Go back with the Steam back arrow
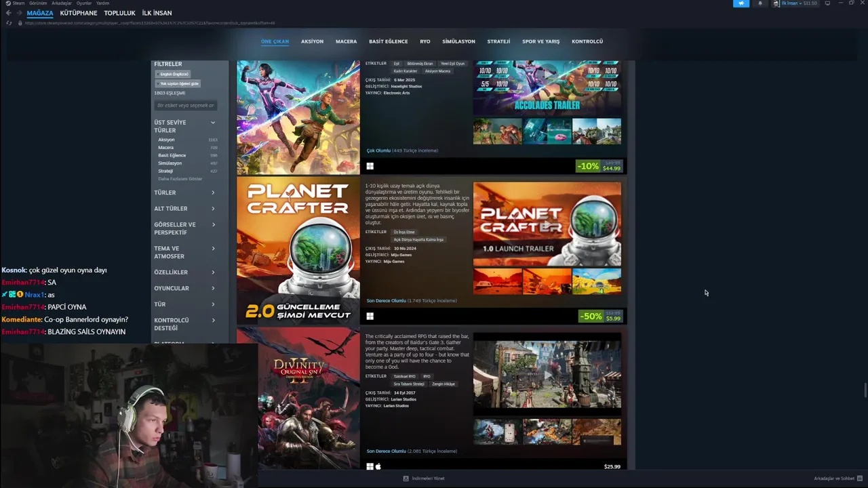Viewport: 868px width, 488px height. pos(8,13)
